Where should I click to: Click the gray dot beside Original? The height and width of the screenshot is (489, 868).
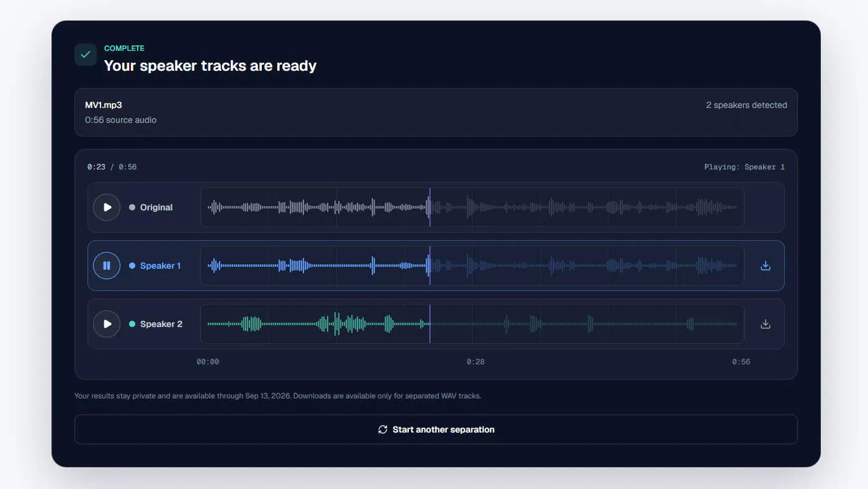132,207
